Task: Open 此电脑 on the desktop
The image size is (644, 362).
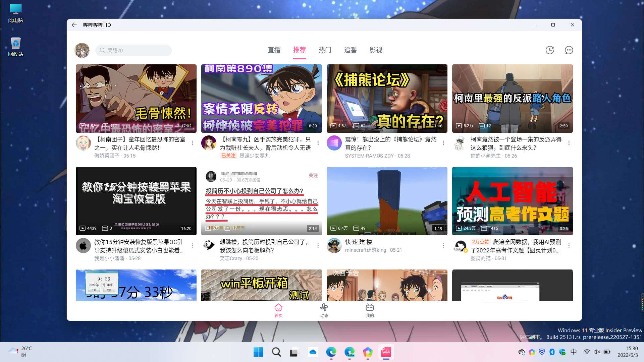Action: (16, 13)
